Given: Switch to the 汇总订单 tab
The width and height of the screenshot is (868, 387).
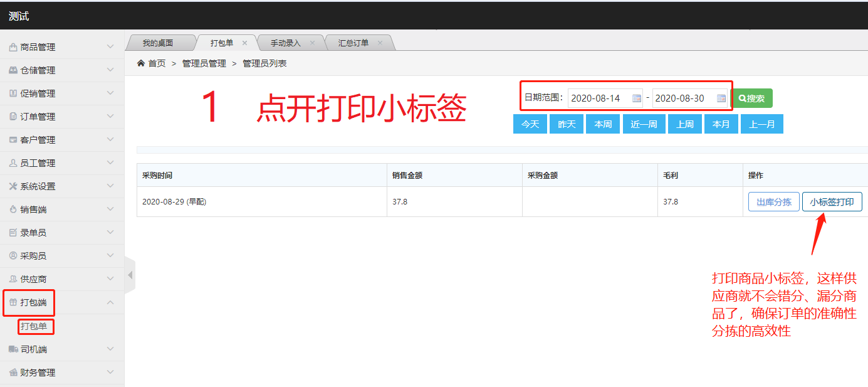Looking at the screenshot, I should coord(353,43).
